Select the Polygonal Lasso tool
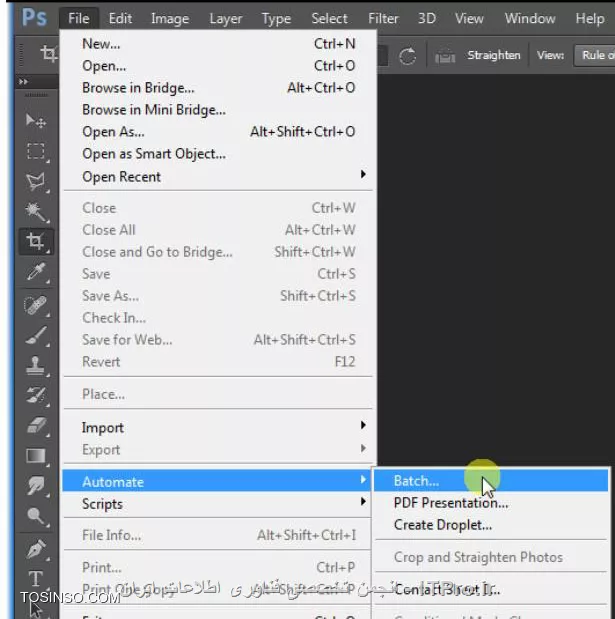 (x=36, y=182)
